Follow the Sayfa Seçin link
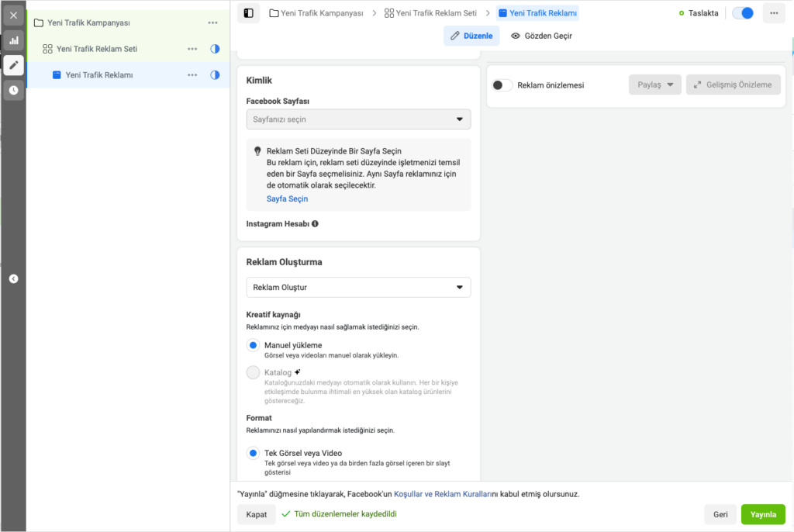The image size is (794, 532). pos(287,199)
